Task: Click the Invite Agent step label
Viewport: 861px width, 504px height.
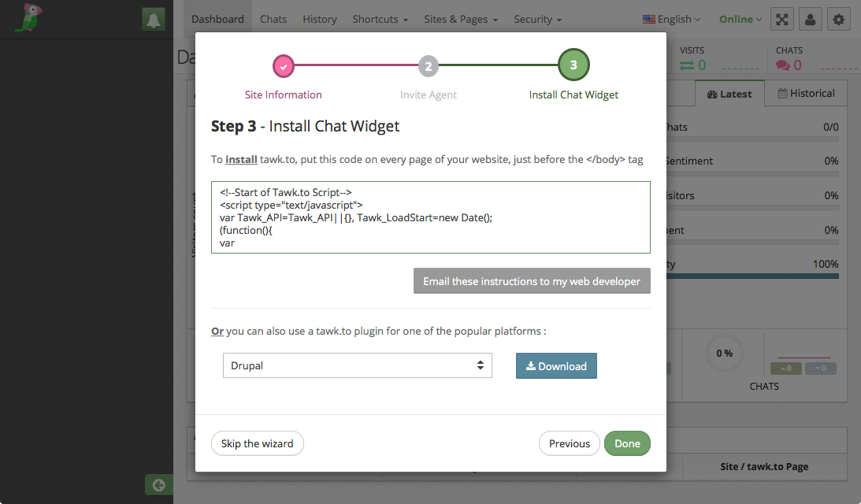Action: [429, 94]
